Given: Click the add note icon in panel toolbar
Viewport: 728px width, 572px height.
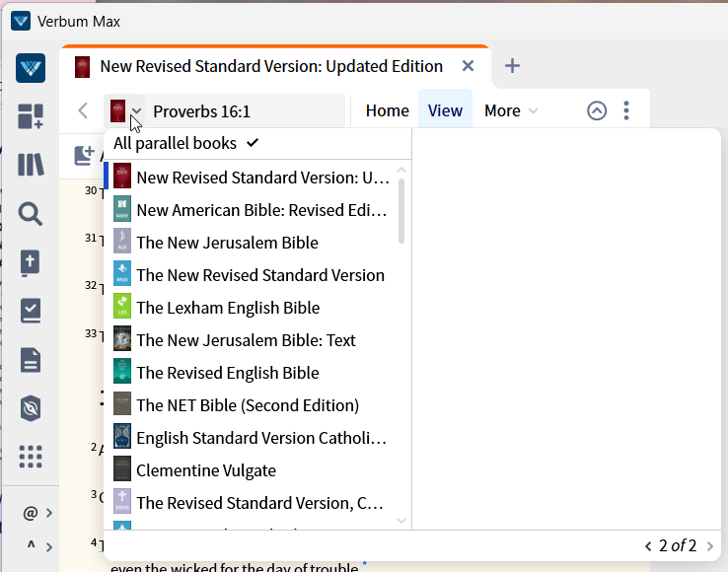Looking at the screenshot, I should point(85,155).
